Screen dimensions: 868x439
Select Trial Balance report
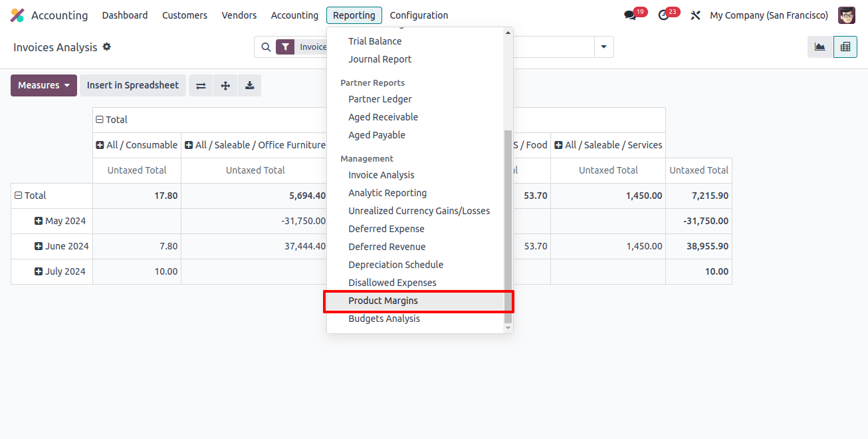coord(415,41)
